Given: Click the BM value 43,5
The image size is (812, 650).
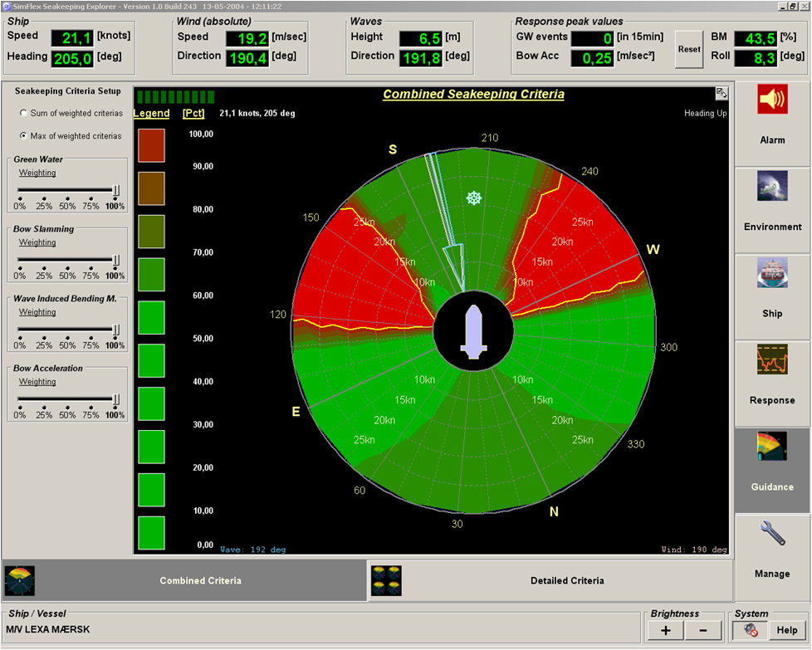Looking at the screenshot, I should [756, 38].
